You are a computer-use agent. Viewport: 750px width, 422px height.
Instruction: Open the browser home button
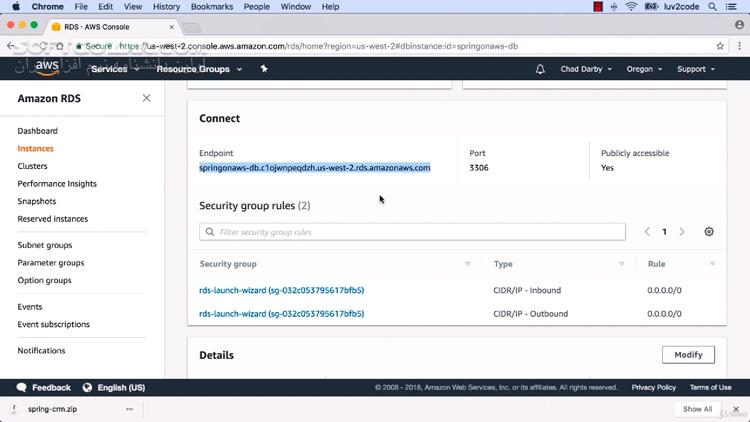click(60, 46)
